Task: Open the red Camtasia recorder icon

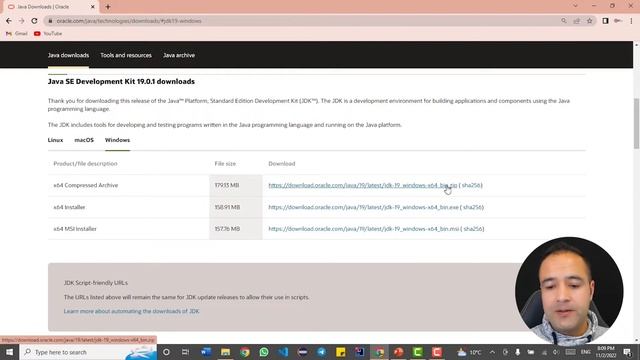Action: pyautogui.click(x=437, y=352)
